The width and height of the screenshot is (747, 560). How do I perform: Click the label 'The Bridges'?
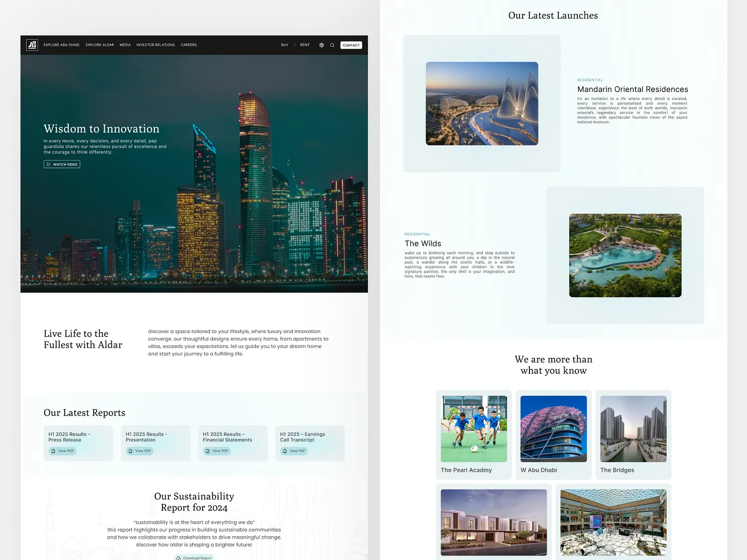click(x=617, y=470)
